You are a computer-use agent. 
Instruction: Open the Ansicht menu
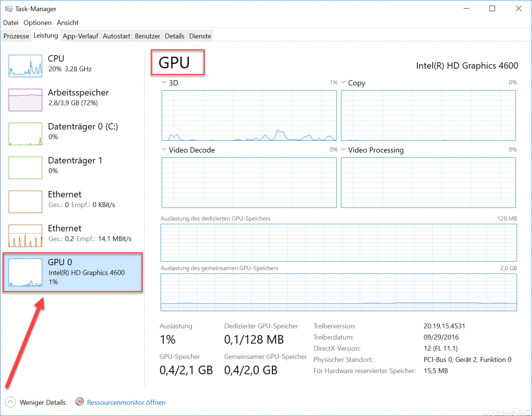pos(68,22)
